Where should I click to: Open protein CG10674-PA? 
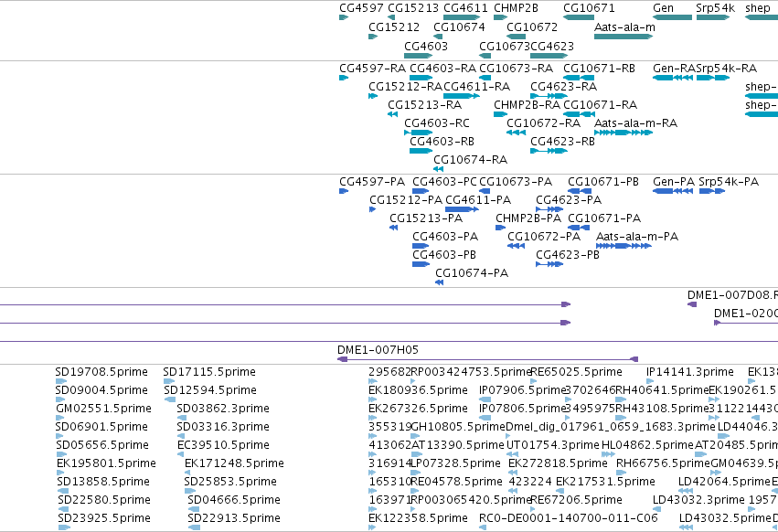[x=472, y=273]
